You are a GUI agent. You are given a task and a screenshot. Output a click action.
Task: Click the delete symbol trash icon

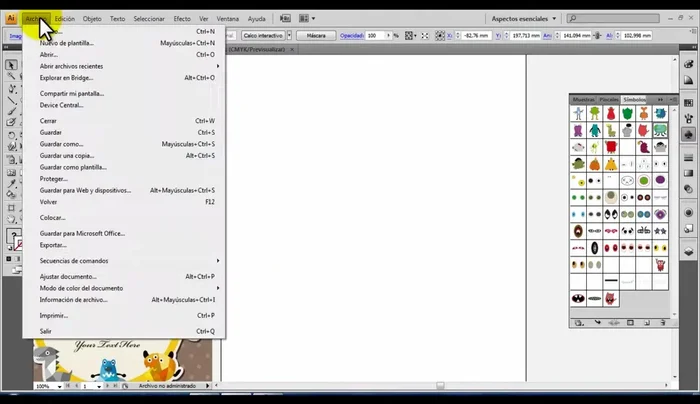click(x=662, y=323)
